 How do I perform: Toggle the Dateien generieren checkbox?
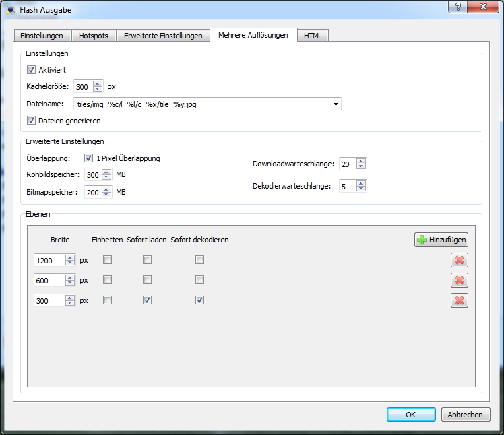[31, 121]
